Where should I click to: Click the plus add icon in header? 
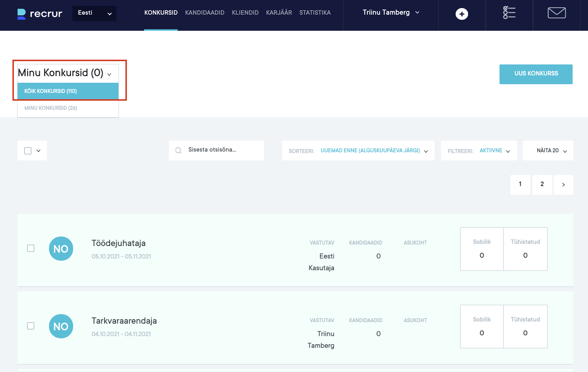[461, 14]
